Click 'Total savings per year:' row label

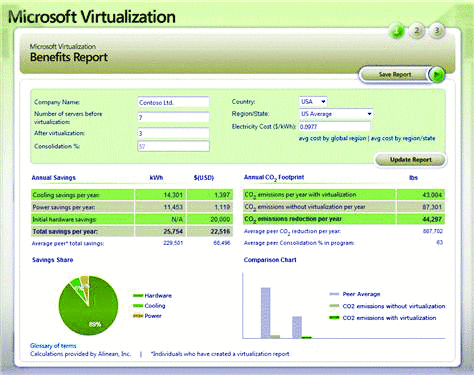pos(65,231)
